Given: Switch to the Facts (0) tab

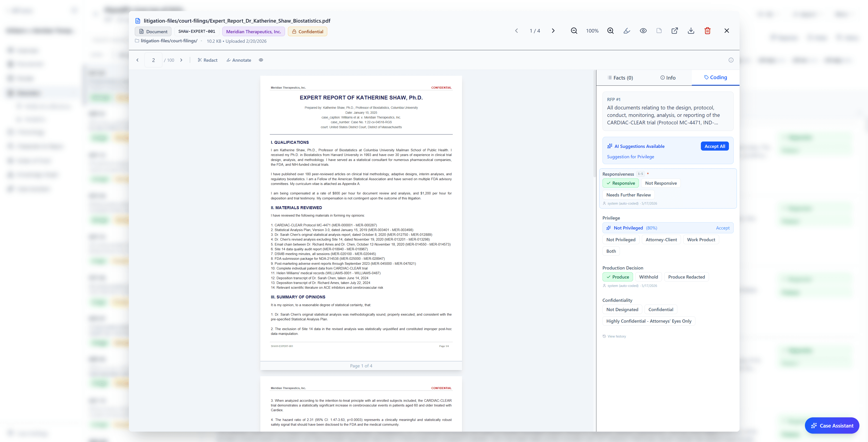Looking at the screenshot, I should (x=620, y=78).
